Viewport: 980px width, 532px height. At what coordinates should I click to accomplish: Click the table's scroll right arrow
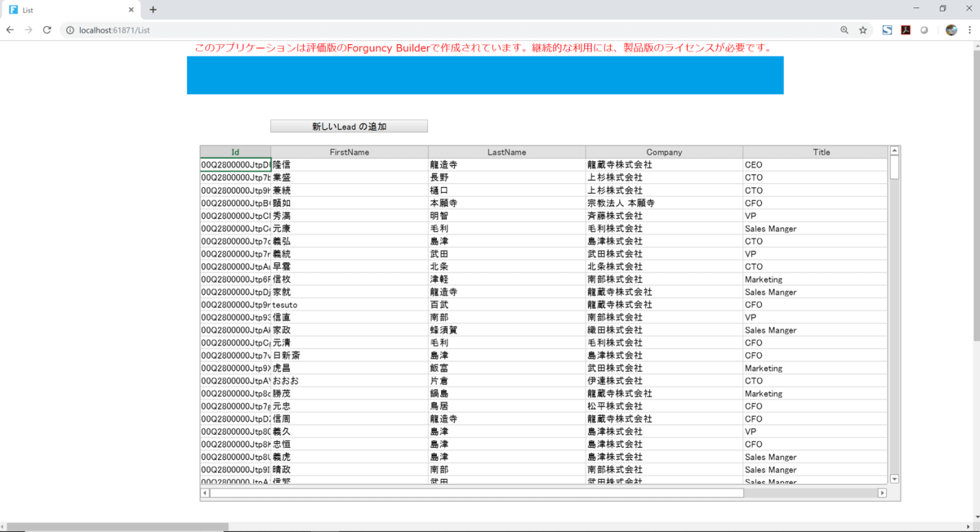882,493
